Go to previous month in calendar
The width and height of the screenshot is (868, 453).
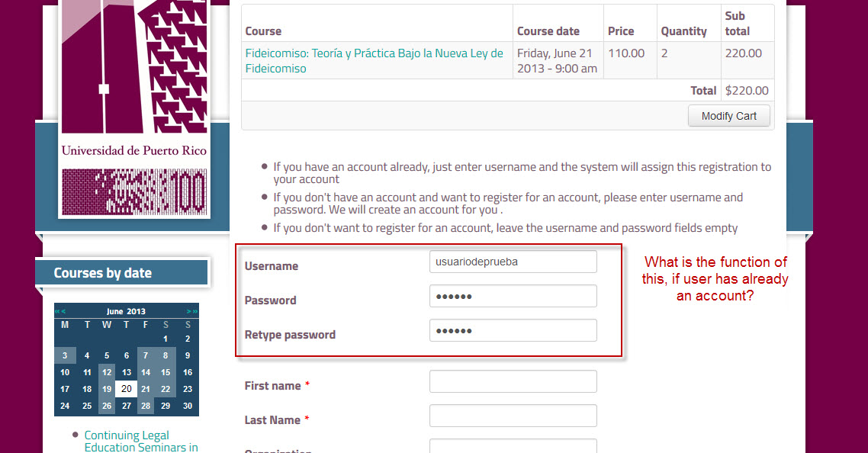click(x=63, y=311)
